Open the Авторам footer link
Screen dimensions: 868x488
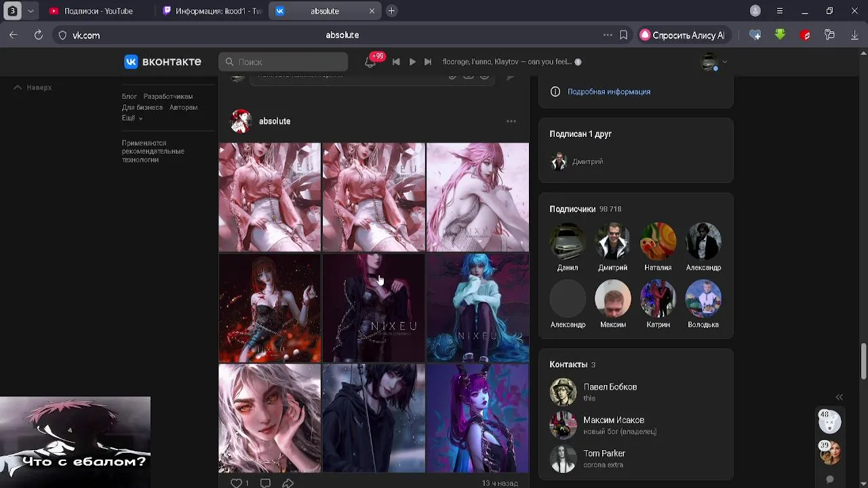[184, 107]
